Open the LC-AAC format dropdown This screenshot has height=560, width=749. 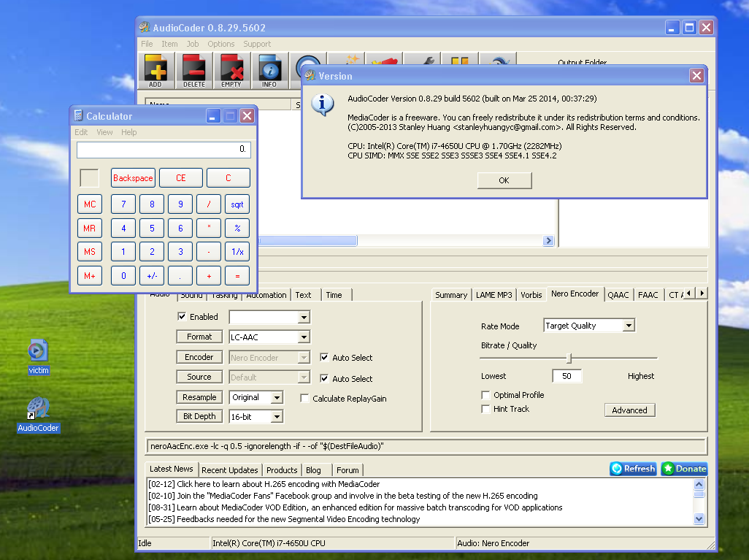point(270,337)
